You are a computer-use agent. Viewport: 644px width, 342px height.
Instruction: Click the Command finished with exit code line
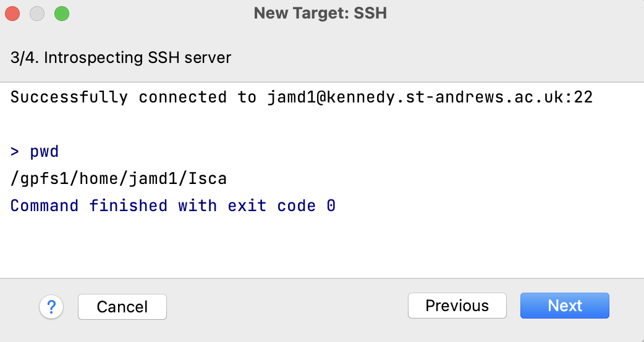(x=173, y=206)
